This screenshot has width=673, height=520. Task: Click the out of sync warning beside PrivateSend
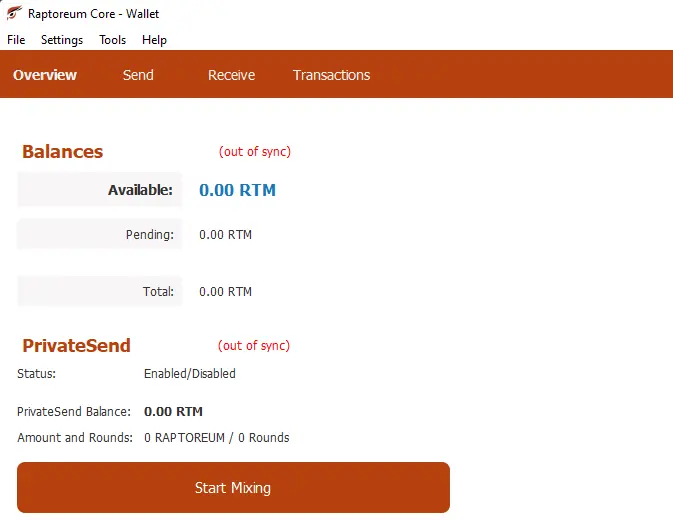point(254,345)
